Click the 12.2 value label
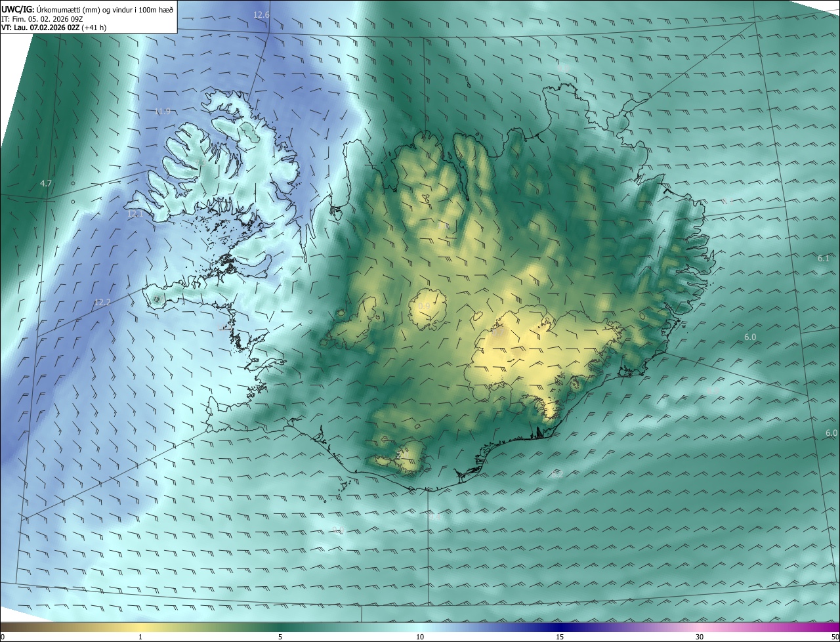 tap(103, 303)
